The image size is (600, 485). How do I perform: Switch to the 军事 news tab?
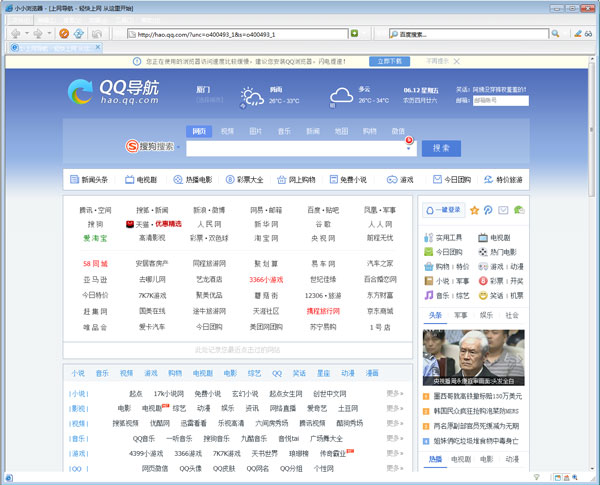coord(460,314)
